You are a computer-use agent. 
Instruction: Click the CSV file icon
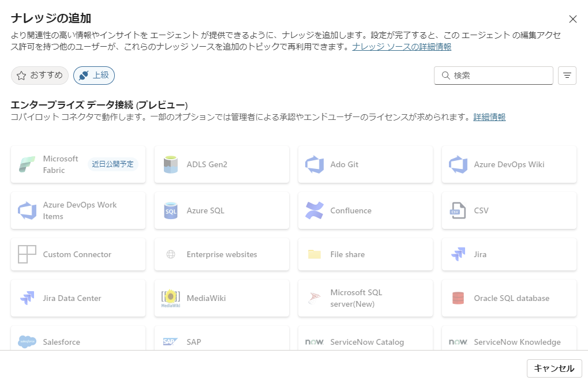coord(458,210)
